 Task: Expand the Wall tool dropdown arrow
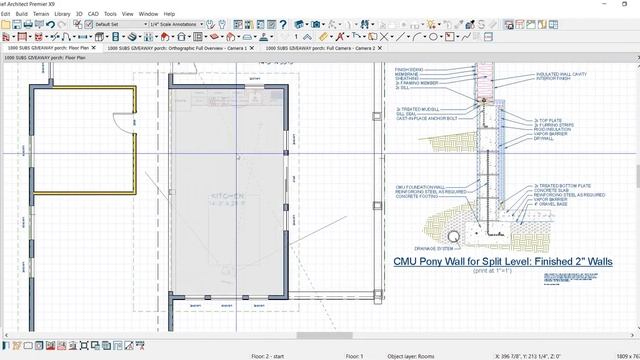[x=13, y=37]
